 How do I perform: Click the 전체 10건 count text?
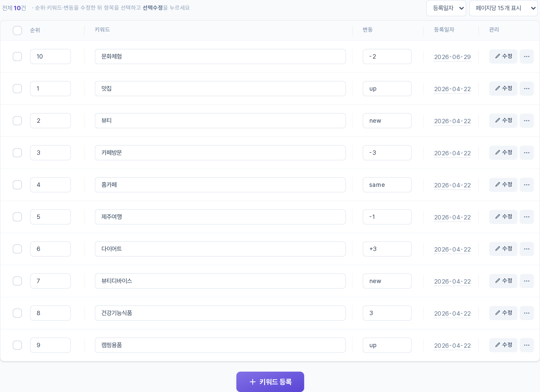(14, 8)
